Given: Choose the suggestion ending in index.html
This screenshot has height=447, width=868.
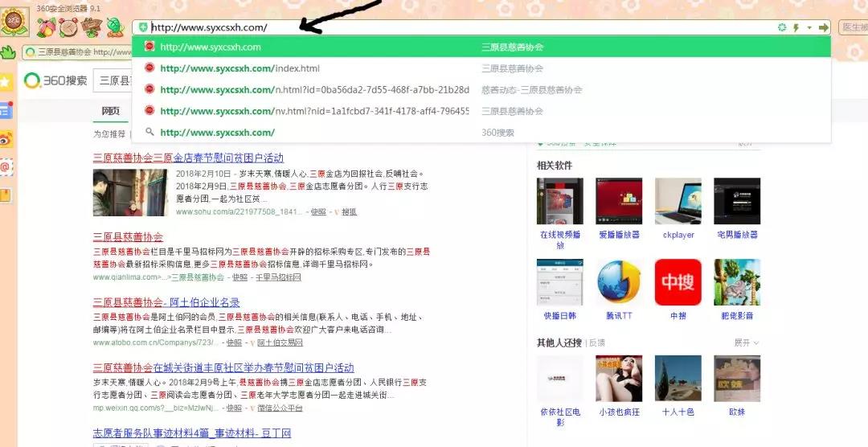Looking at the screenshot, I should (x=481, y=68).
